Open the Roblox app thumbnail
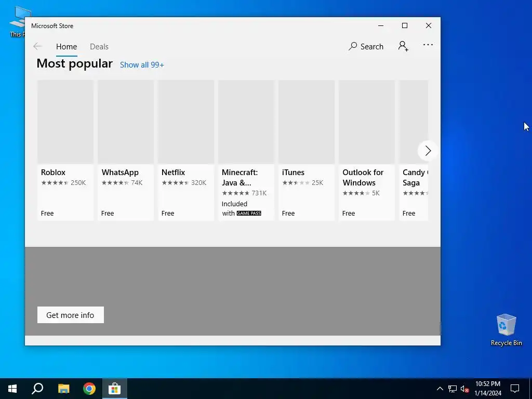 [65, 122]
